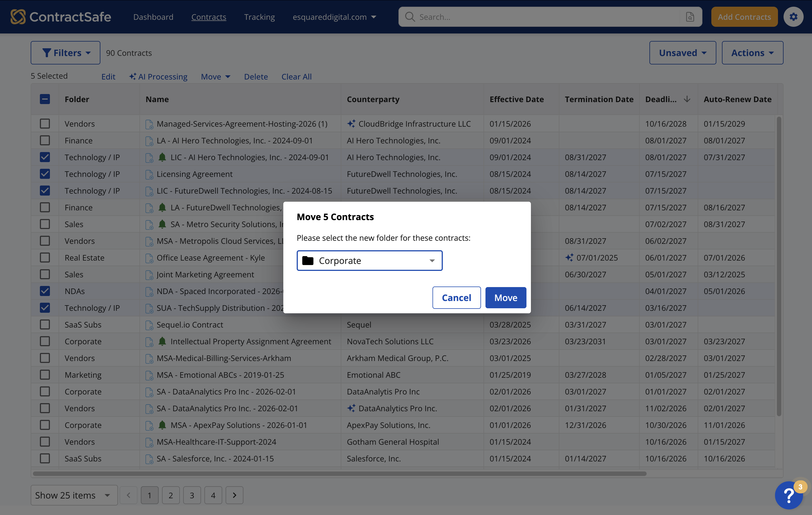Open the Dashboard nav item
The image size is (812, 515).
[153, 17]
